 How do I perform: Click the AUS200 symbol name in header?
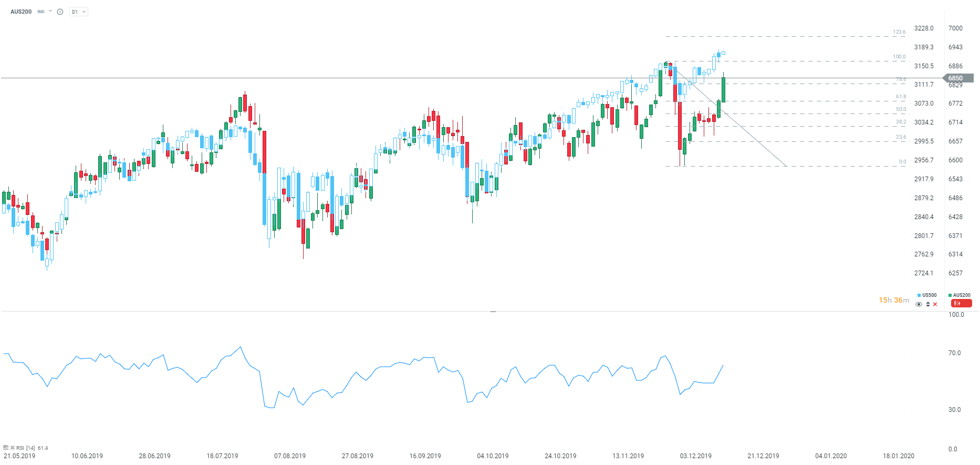pos(21,12)
